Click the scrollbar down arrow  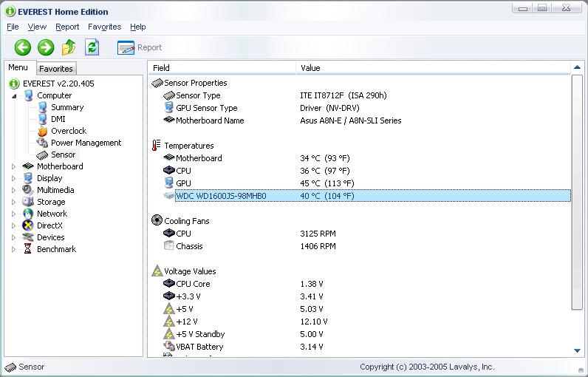pyautogui.click(x=578, y=350)
